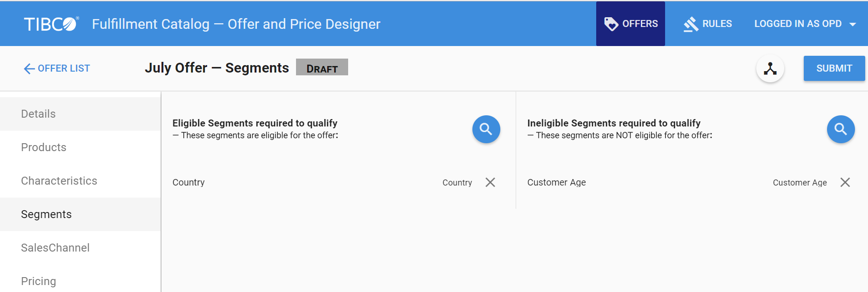Open the Offers tag icon
Image resolution: width=868 pixels, height=292 pixels.
coord(611,24)
